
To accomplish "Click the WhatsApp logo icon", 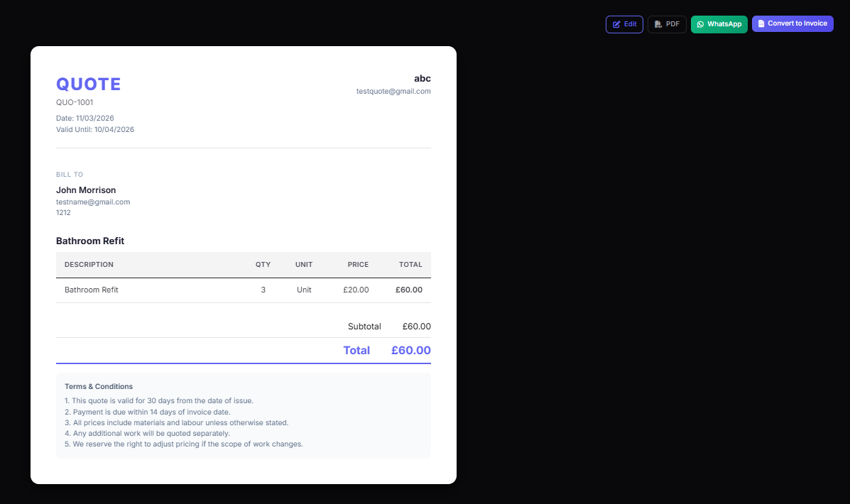I will (x=700, y=24).
